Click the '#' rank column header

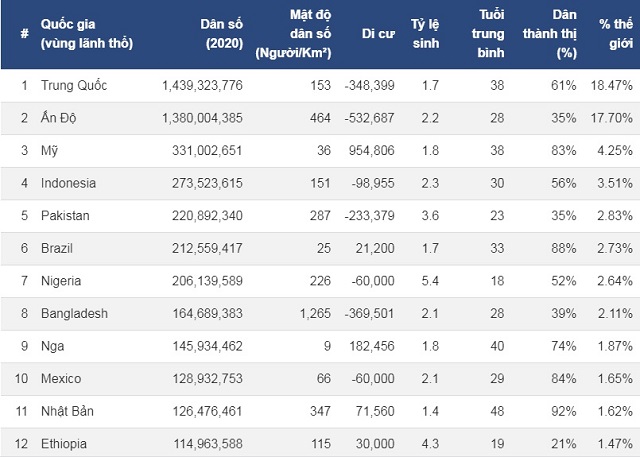(24, 33)
